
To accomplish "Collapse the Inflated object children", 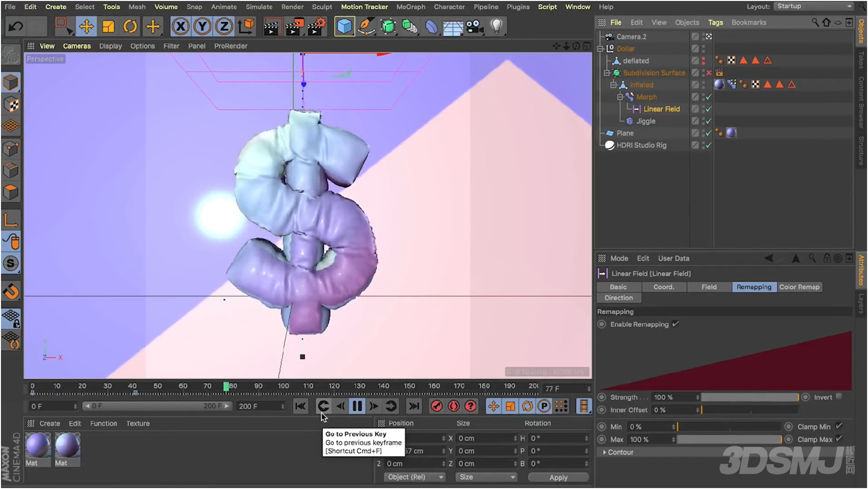I will (613, 85).
